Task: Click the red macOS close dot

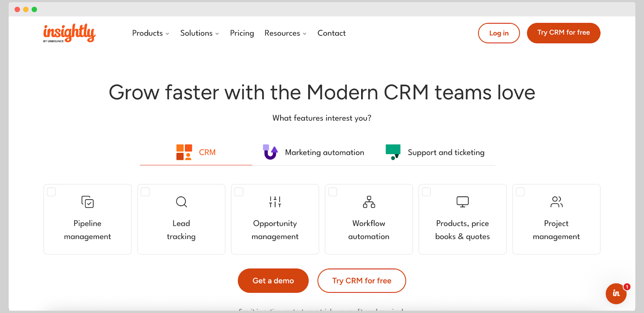Action: click(17, 9)
